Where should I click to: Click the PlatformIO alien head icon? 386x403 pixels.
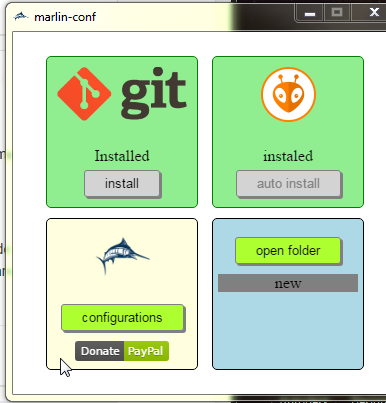point(288,94)
